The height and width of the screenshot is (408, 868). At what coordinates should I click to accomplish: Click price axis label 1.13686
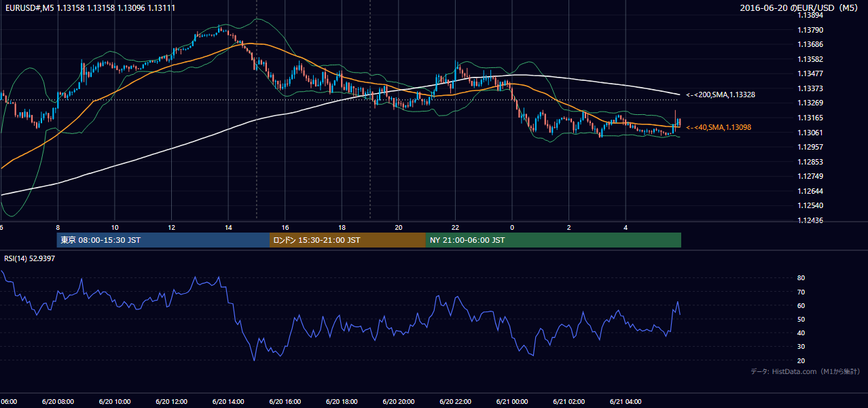[810, 44]
